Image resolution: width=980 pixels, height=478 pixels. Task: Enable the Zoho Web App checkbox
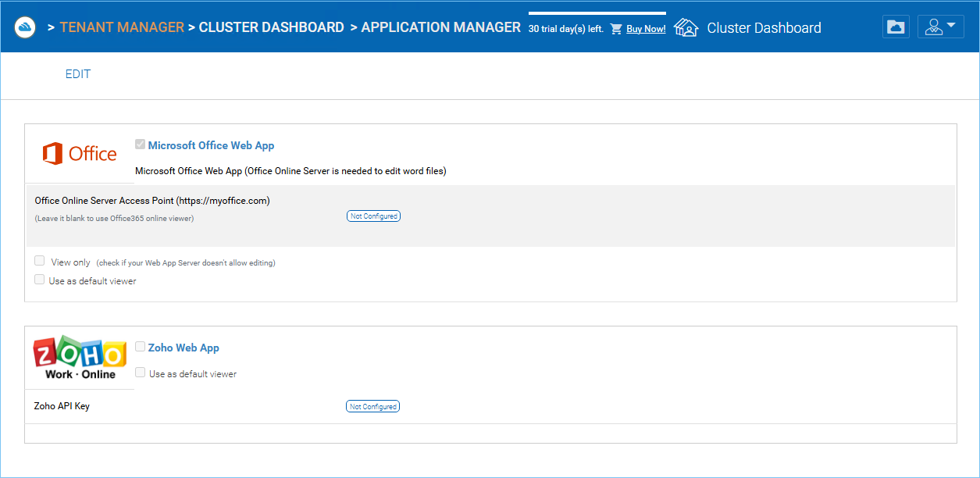point(140,347)
